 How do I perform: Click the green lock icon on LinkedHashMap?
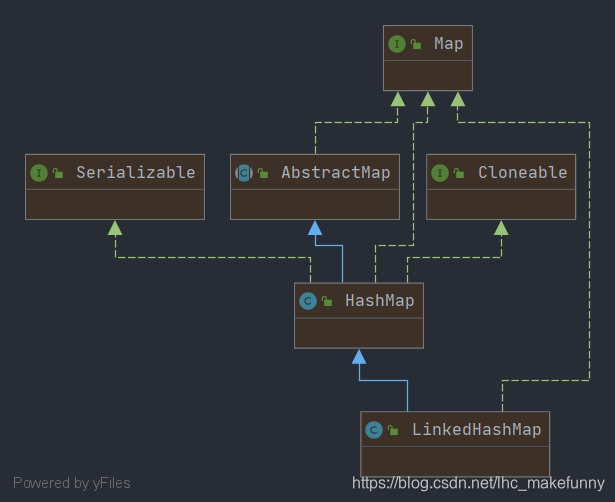(393, 430)
